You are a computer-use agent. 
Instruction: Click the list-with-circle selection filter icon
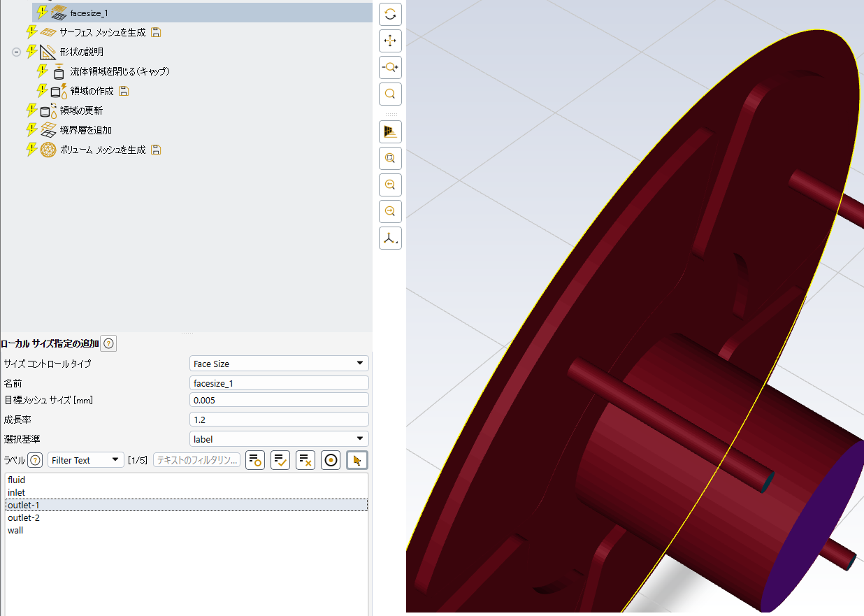[x=255, y=460]
